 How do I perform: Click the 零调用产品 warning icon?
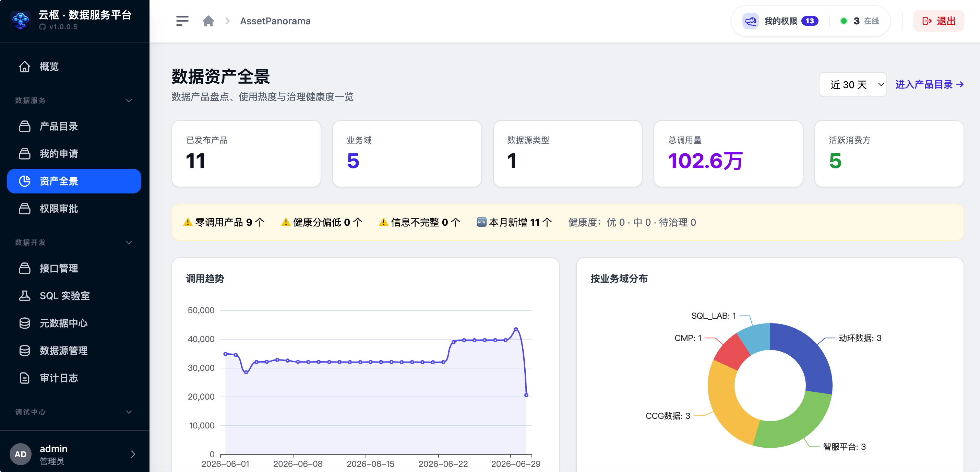pos(188,222)
